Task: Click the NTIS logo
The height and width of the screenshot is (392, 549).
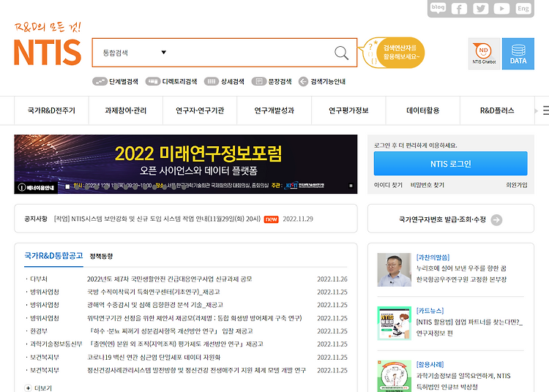Action: click(48, 52)
